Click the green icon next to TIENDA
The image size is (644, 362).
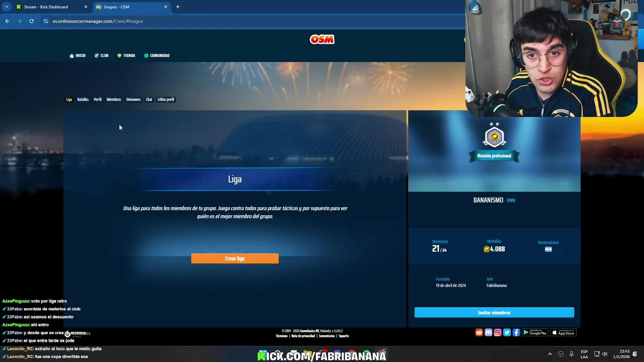119,55
